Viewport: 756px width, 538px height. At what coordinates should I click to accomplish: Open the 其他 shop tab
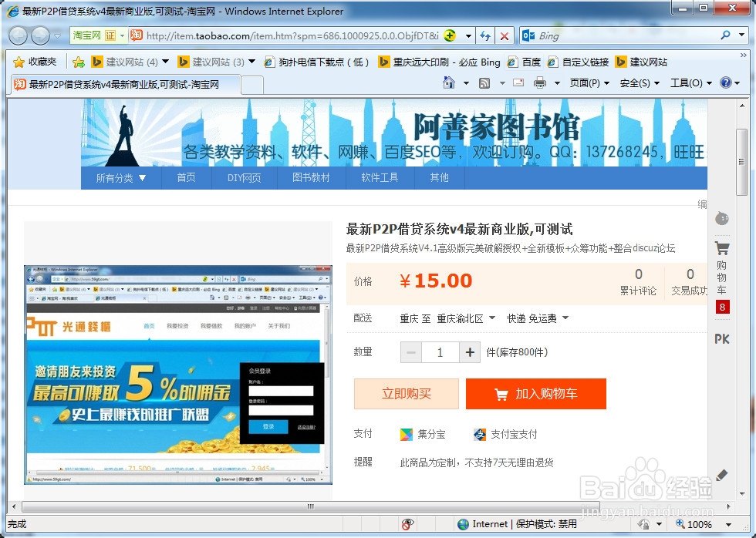439,178
